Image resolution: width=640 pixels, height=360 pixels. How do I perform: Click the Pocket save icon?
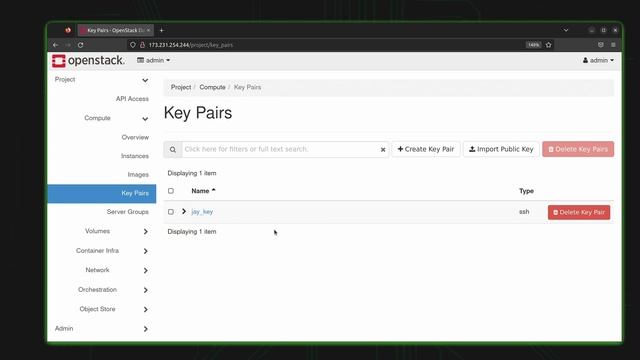[x=600, y=45]
